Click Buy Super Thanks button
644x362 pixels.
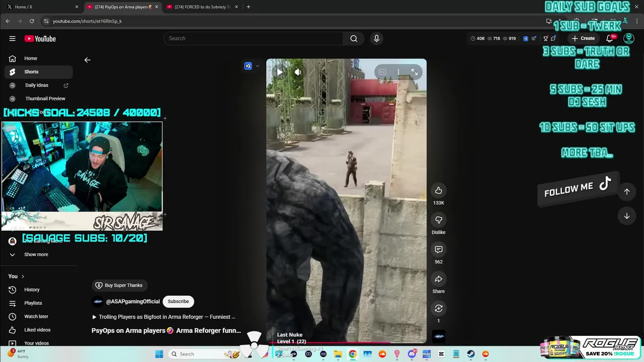[119, 285]
